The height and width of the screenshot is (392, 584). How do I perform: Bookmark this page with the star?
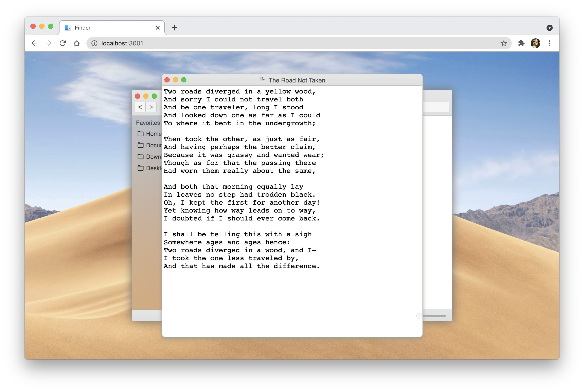pyautogui.click(x=504, y=43)
